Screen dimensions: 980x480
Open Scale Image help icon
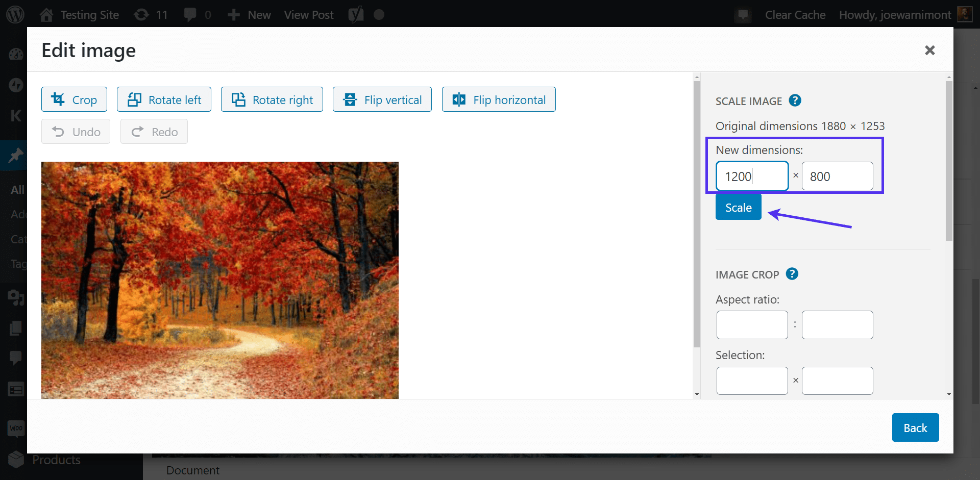(795, 100)
